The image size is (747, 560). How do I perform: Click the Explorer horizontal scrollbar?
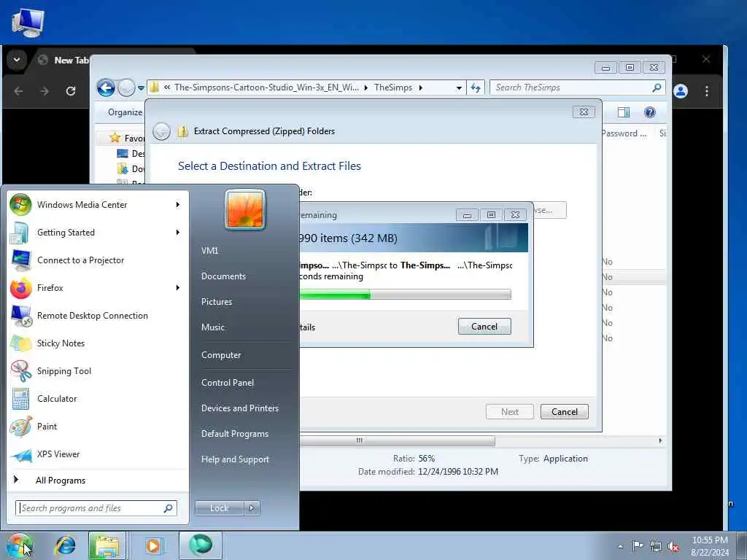[397, 441]
